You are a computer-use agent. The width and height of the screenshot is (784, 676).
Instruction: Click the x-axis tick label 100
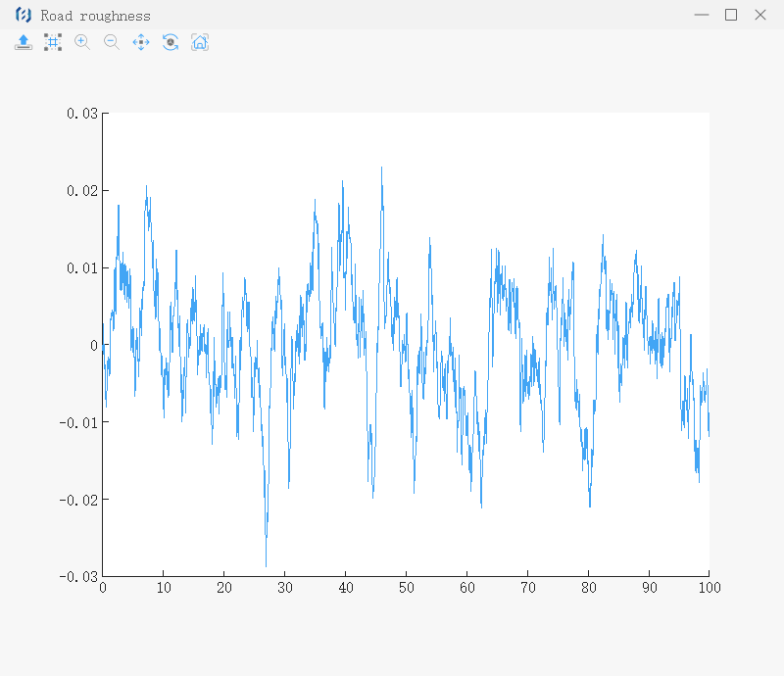[709, 588]
